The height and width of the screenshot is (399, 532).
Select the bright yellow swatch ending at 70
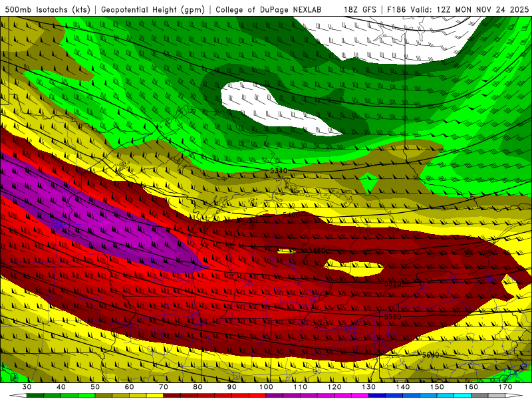(x=155, y=396)
